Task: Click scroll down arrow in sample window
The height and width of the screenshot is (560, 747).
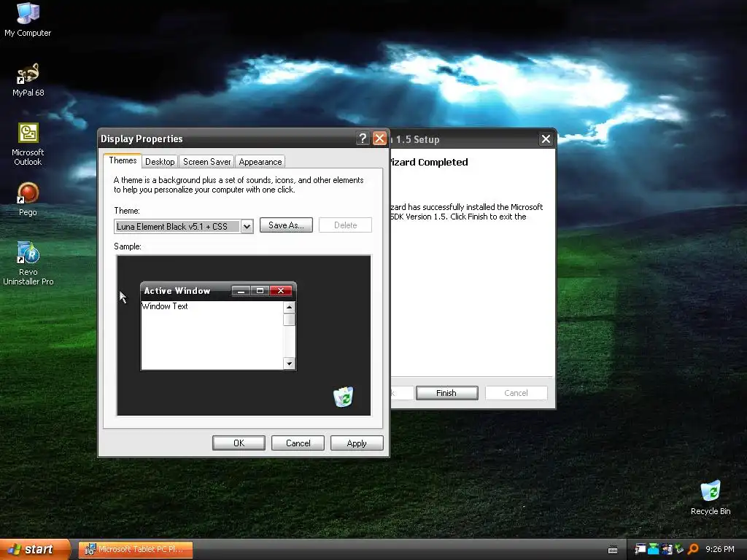Action: [x=289, y=364]
